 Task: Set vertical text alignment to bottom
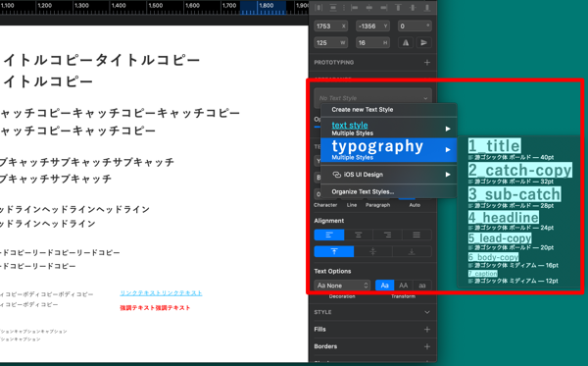click(x=412, y=251)
